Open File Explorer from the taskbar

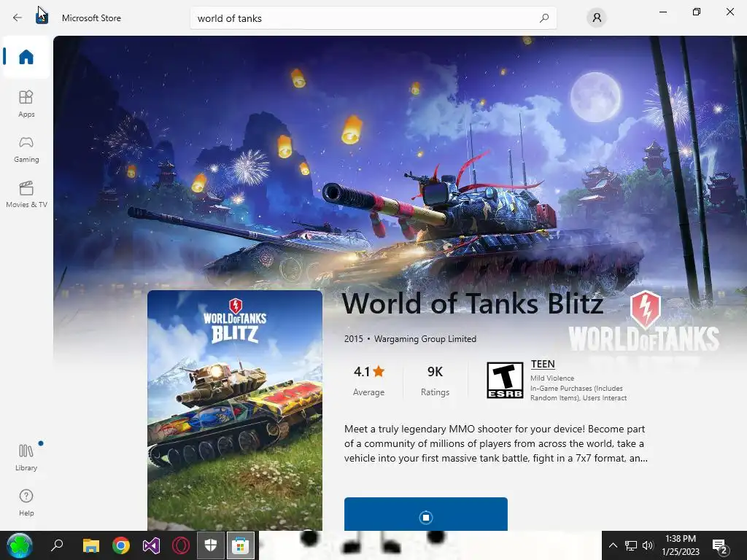coord(91,545)
